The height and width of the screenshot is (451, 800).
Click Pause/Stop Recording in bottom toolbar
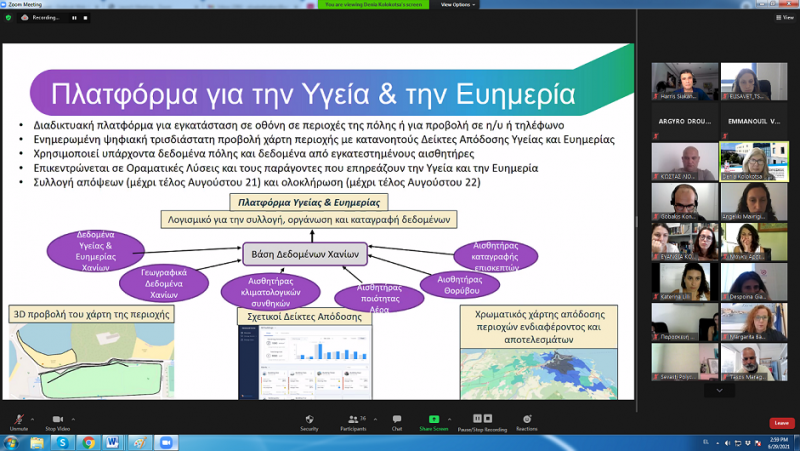point(482,419)
